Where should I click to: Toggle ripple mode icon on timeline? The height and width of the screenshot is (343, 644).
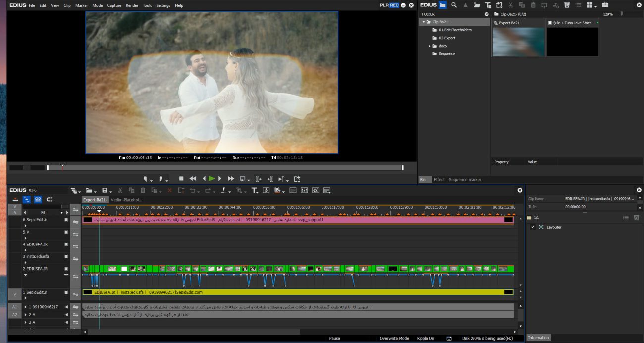[27, 199]
